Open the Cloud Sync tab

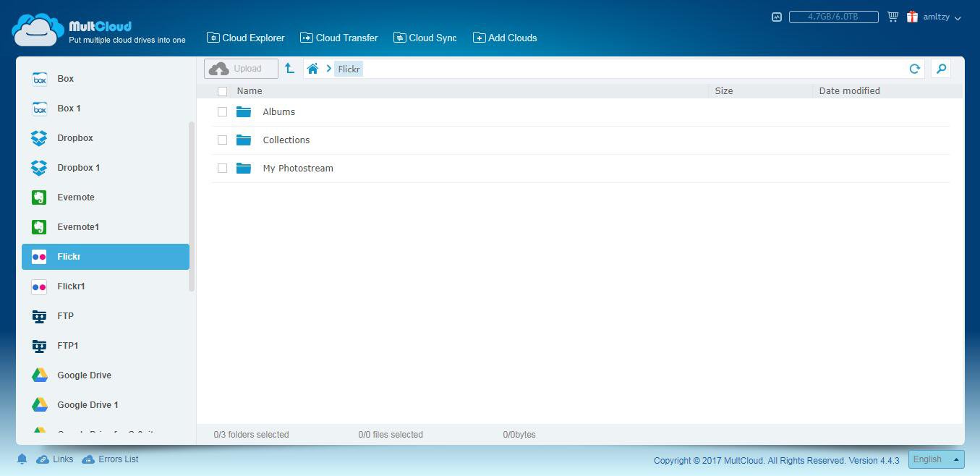[x=425, y=38]
